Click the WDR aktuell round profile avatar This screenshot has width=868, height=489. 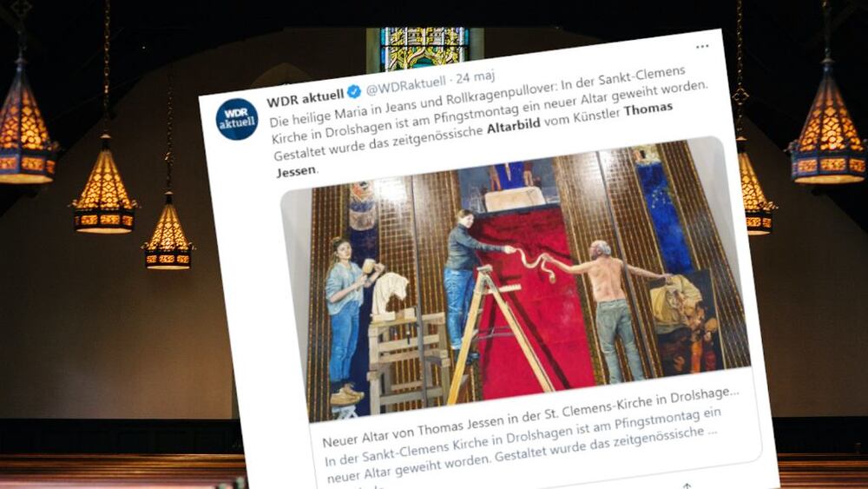click(x=237, y=119)
